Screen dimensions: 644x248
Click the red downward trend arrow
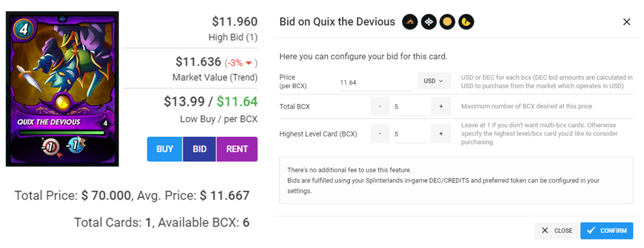point(248,63)
